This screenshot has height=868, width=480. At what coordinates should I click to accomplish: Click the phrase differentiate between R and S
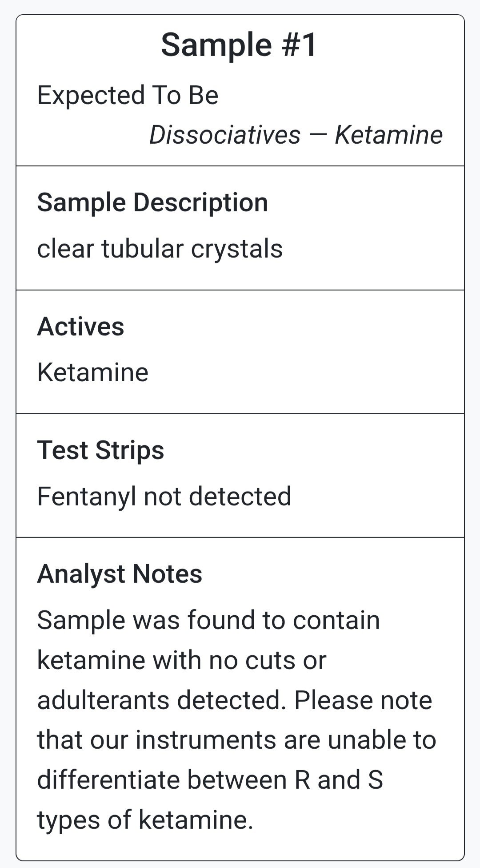[210, 780]
